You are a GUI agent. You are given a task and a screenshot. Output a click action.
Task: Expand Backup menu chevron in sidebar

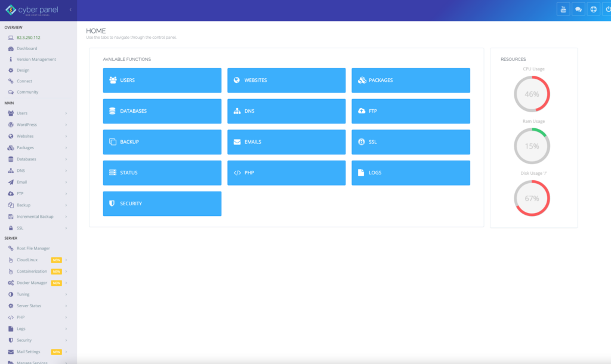point(66,205)
